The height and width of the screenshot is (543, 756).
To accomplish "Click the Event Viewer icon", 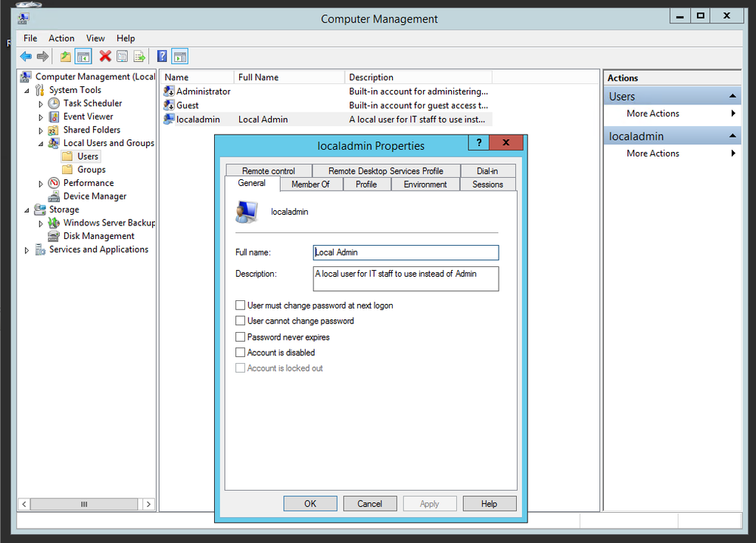I will coord(54,116).
